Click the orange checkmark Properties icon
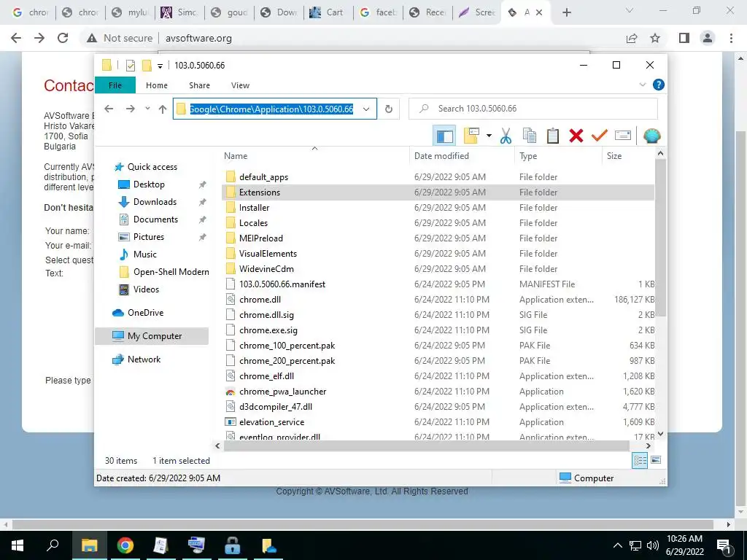The width and height of the screenshot is (747, 560). click(x=600, y=136)
